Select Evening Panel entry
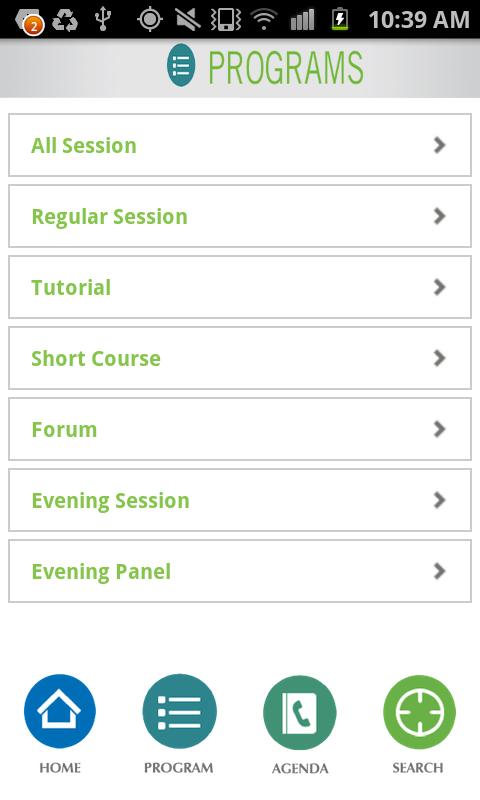Viewport: 480px width, 800px height. pos(240,571)
